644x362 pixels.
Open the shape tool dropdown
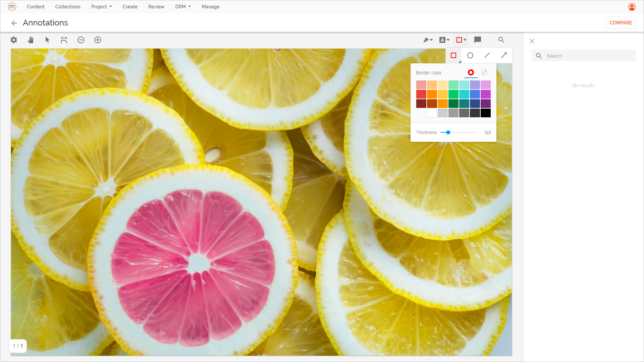point(462,40)
